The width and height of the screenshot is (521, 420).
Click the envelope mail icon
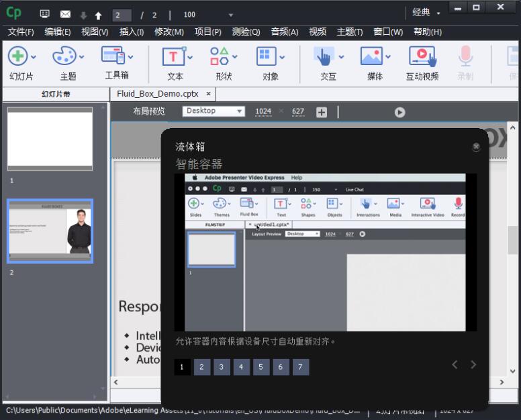[x=65, y=14]
